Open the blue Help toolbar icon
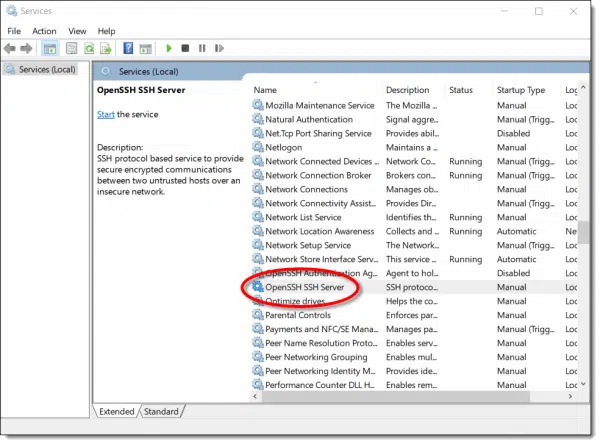This screenshot has height=444, width=600. coord(128,48)
